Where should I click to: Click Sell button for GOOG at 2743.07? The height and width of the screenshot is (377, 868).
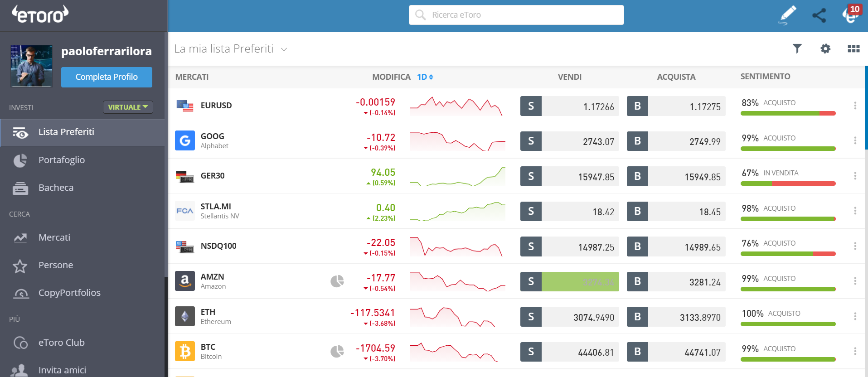[570, 141]
